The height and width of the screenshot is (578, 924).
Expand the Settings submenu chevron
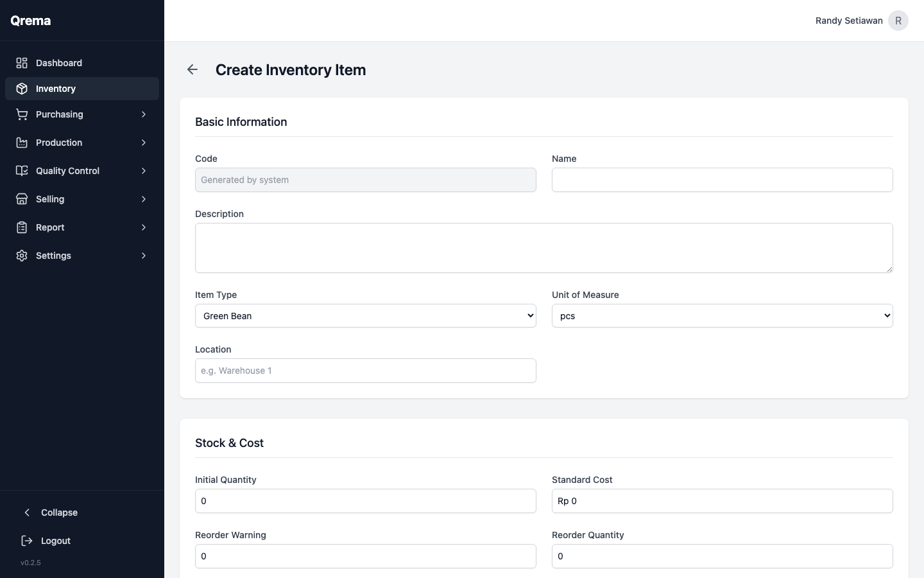pyautogui.click(x=143, y=256)
